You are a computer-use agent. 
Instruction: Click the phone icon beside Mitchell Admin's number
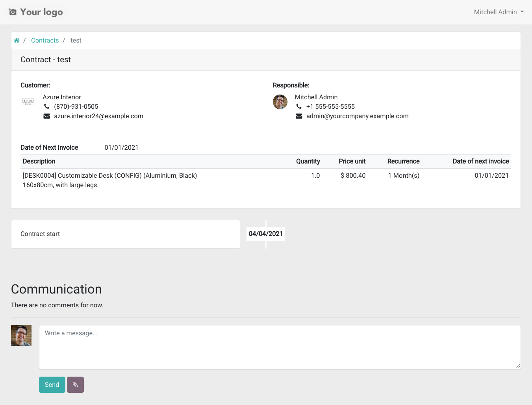298,106
